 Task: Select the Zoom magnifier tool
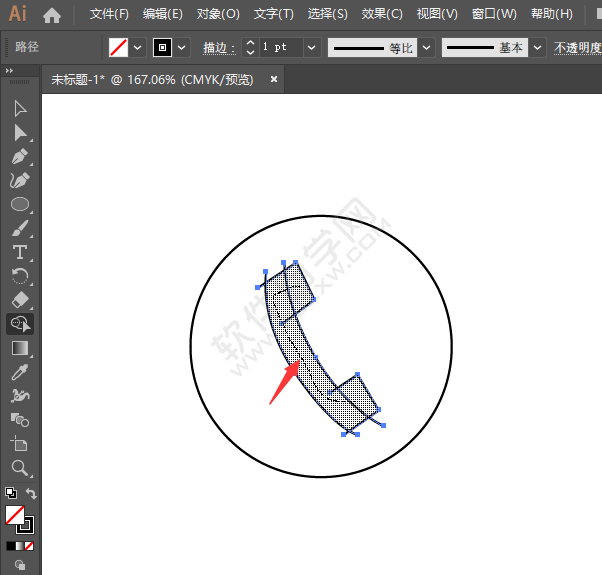[19, 468]
